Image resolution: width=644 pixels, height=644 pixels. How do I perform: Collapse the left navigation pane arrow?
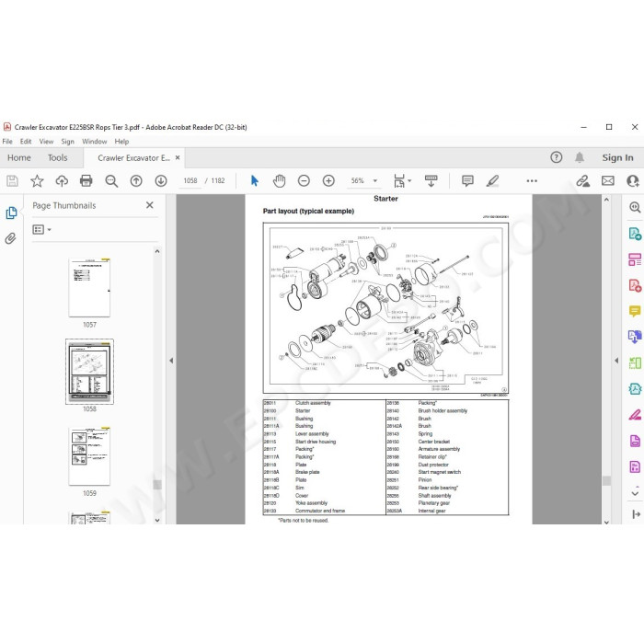click(x=171, y=361)
